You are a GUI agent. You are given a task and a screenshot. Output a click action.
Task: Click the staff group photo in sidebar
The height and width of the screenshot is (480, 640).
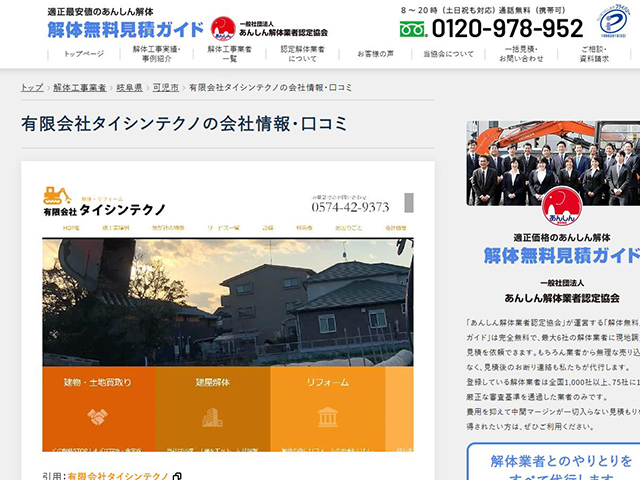pyautogui.click(x=553, y=163)
